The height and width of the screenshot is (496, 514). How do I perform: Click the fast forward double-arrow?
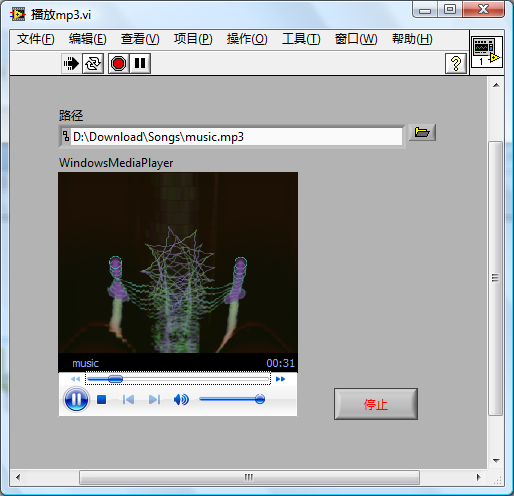click(280, 379)
